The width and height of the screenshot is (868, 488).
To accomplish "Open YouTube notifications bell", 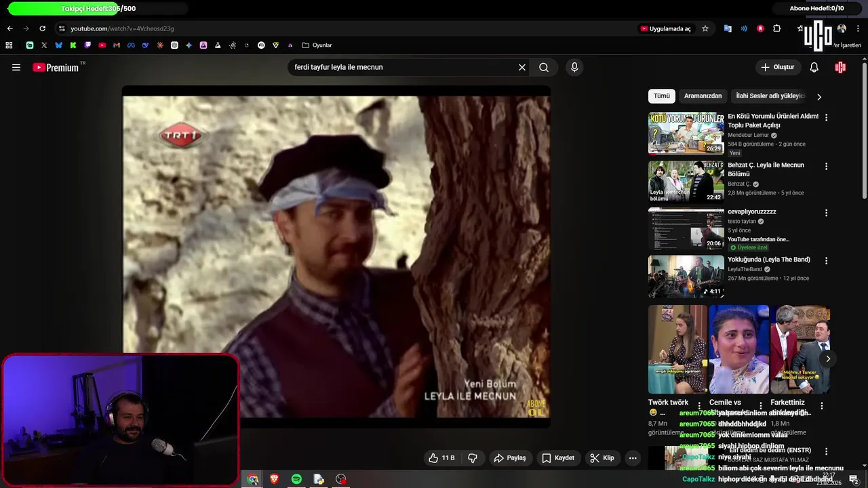I will 814,67.
